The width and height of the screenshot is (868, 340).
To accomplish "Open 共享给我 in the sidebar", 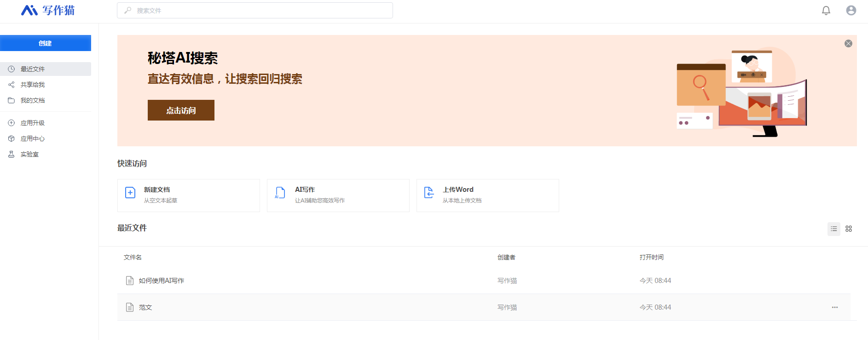I will tap(33, 85).
